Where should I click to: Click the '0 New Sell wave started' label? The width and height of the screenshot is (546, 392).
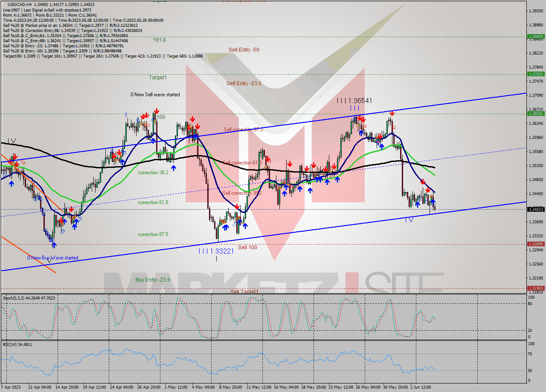coord(155,95)
